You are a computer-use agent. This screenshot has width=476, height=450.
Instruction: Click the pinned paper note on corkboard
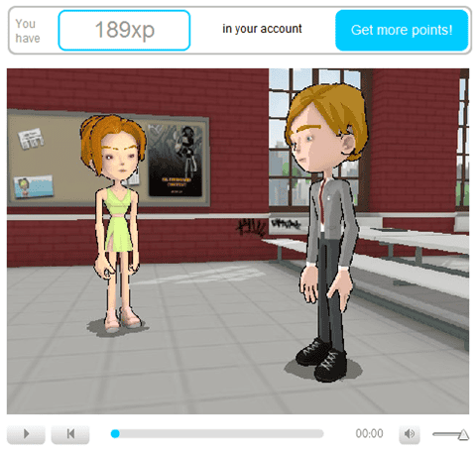click(x=31, y=139)
